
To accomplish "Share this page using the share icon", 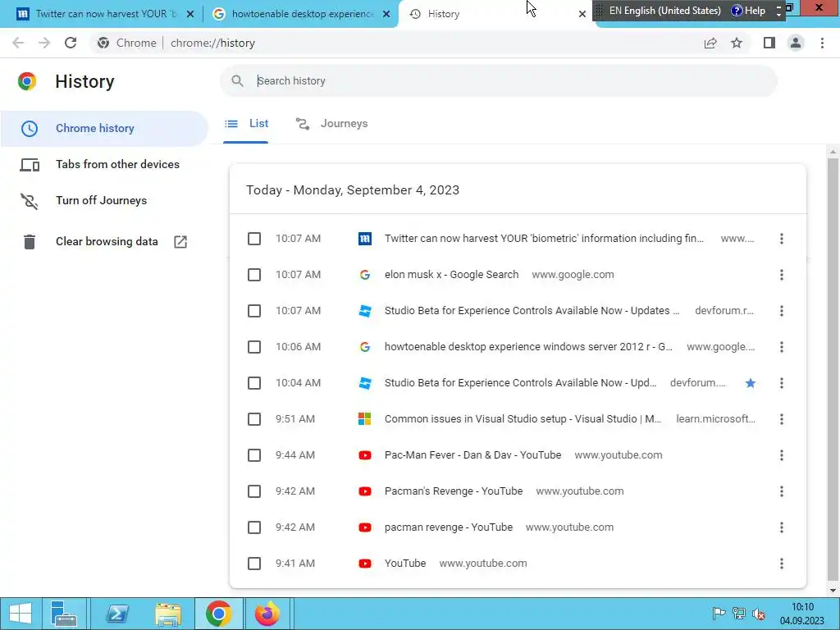I will [710, 43].
